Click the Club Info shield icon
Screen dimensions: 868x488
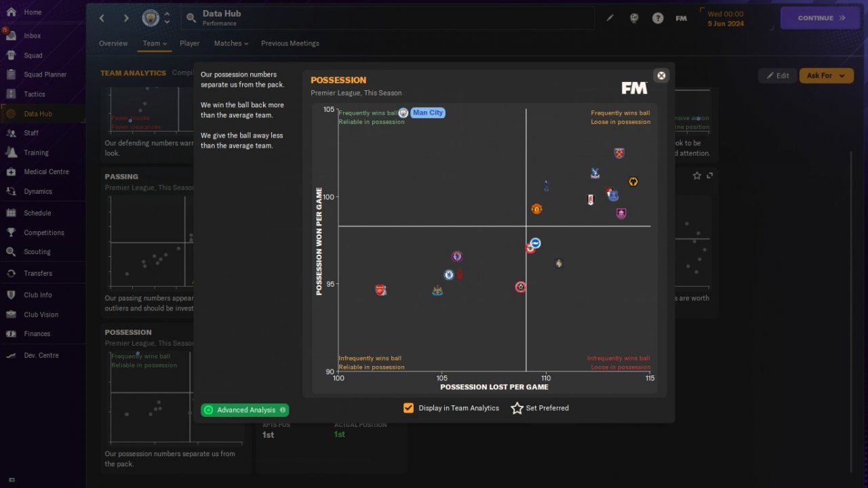tap(11, 295)
